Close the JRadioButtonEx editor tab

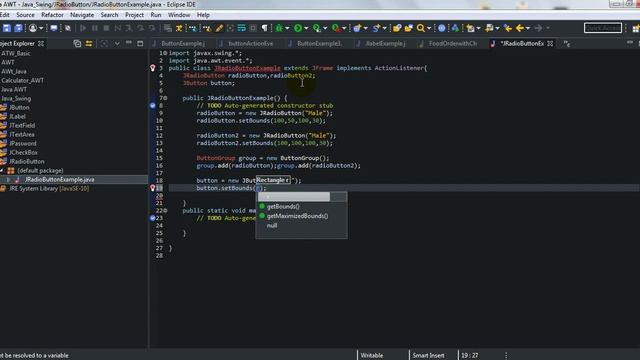pos(550,44)
